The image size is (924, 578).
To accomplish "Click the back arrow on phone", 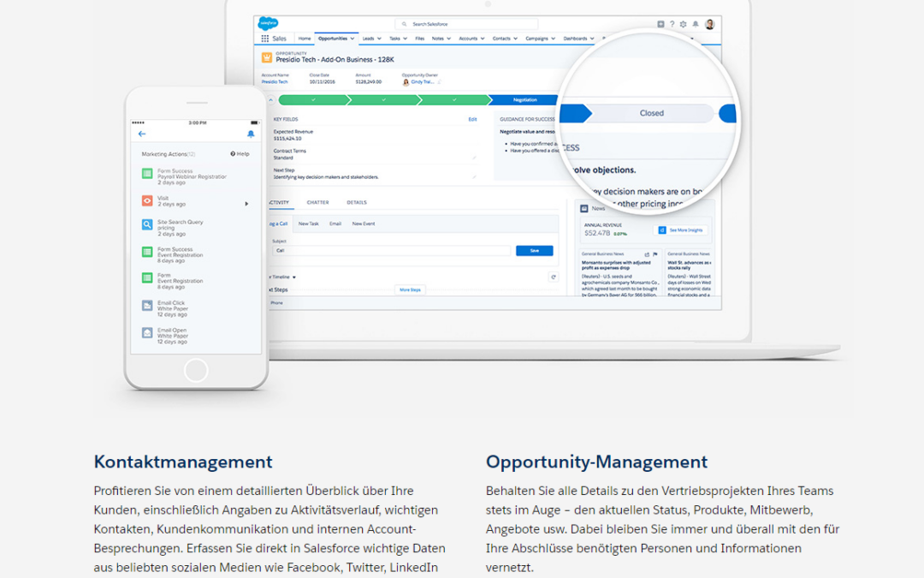I will (x=142, y=134).
